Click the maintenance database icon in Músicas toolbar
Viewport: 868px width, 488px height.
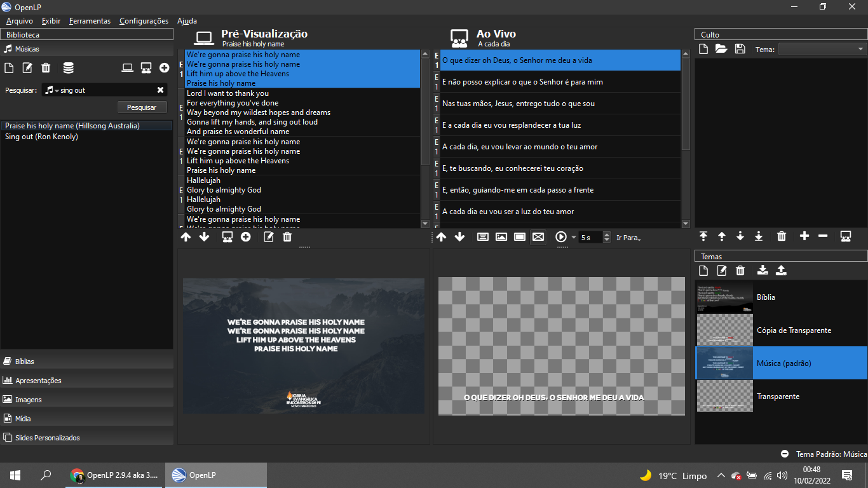(68, 68)
